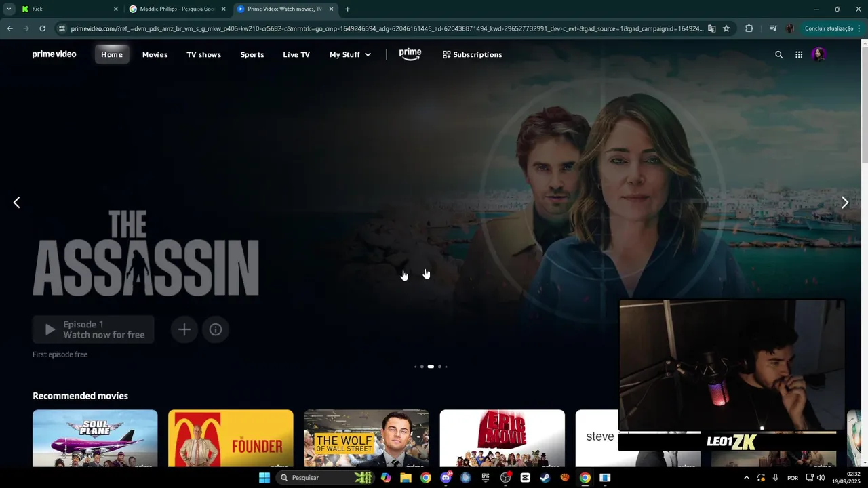Open the Prime Video profile avatar
This screenshot has width=868, height=488.
819,54
